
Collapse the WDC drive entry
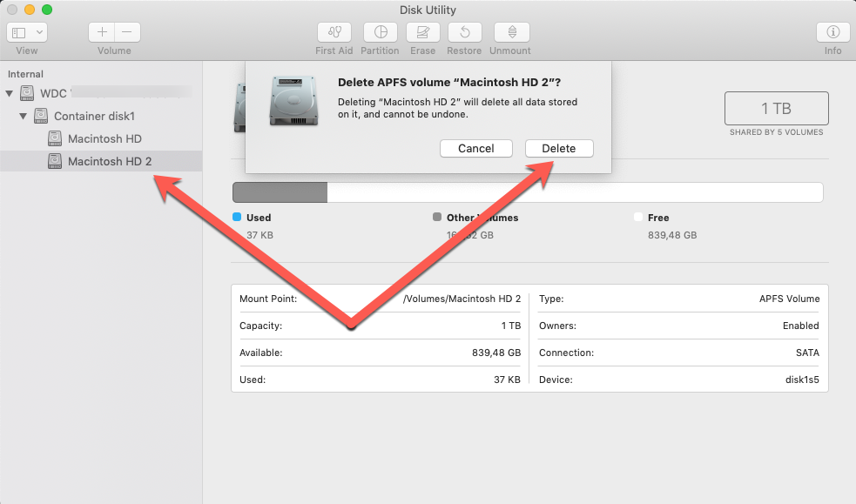click(9, 93)
